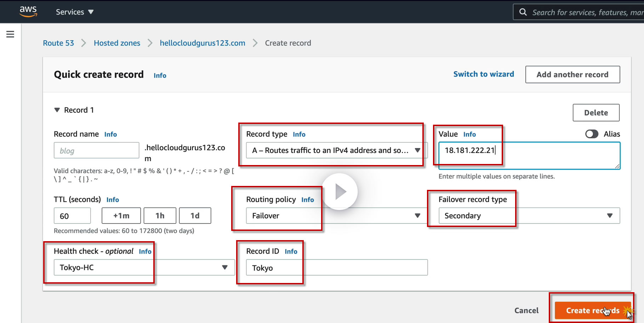Delete Record 1 with Delete button

coord(596,113)
